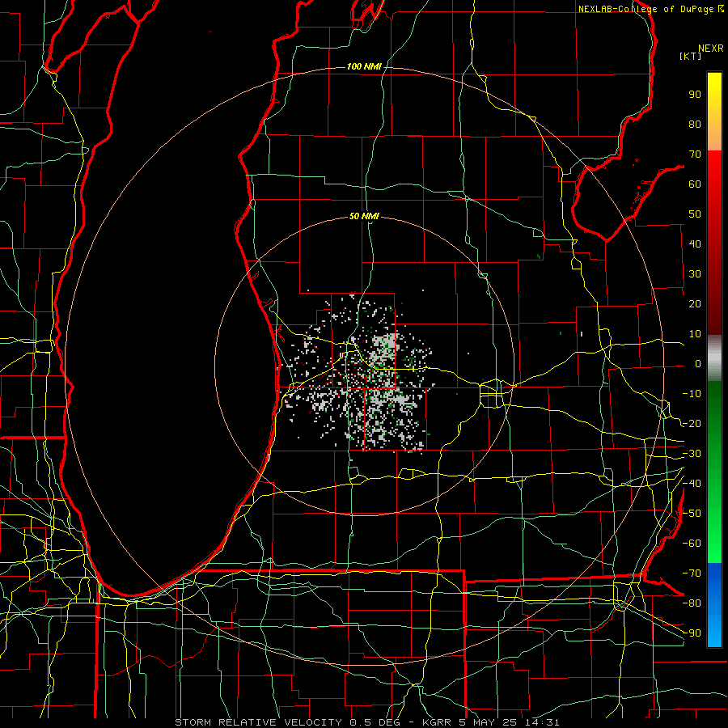Viewport: 728px width, 728px height.
Task: Click the 40 value on velocity scale
Action: click(x=695, y=243)
